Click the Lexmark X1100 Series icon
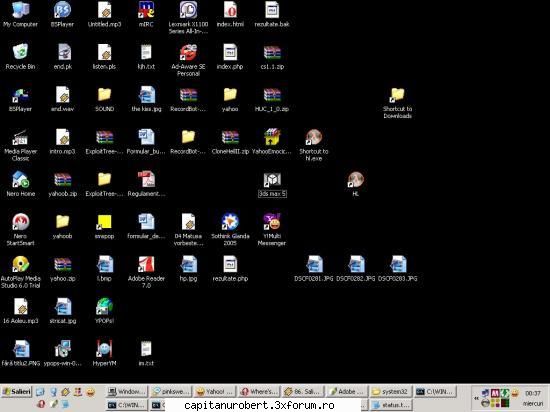 click(188, 10)
